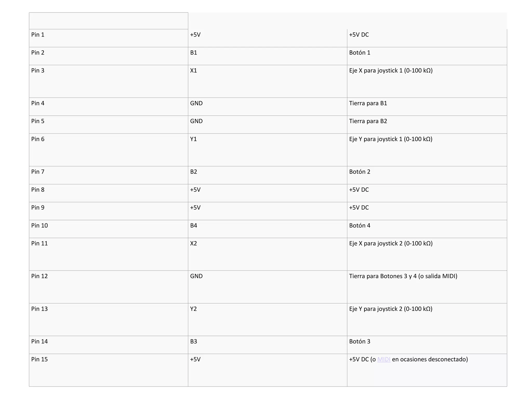Click the 'Pin 15' cell
Viewport: 532px width, 399px height.
(39, 360)
